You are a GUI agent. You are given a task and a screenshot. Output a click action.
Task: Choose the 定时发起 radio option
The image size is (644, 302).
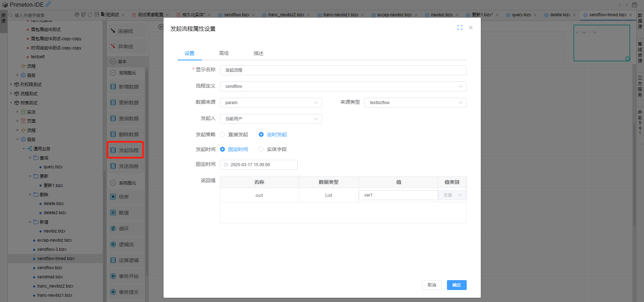pos(261,134)
